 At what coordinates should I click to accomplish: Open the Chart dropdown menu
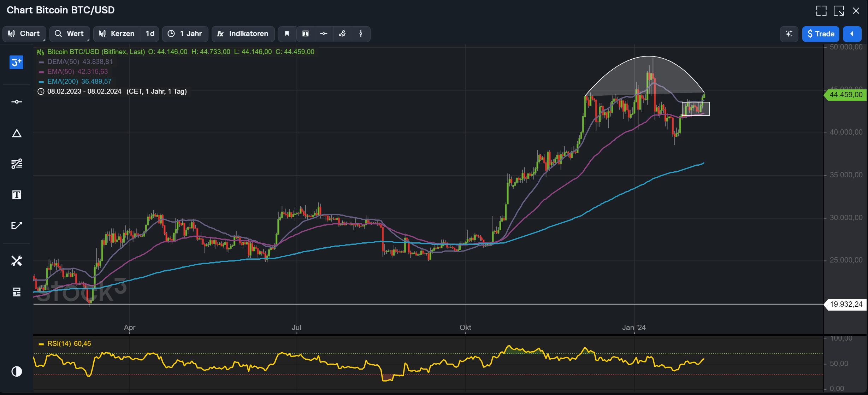(x=24, y=34)
